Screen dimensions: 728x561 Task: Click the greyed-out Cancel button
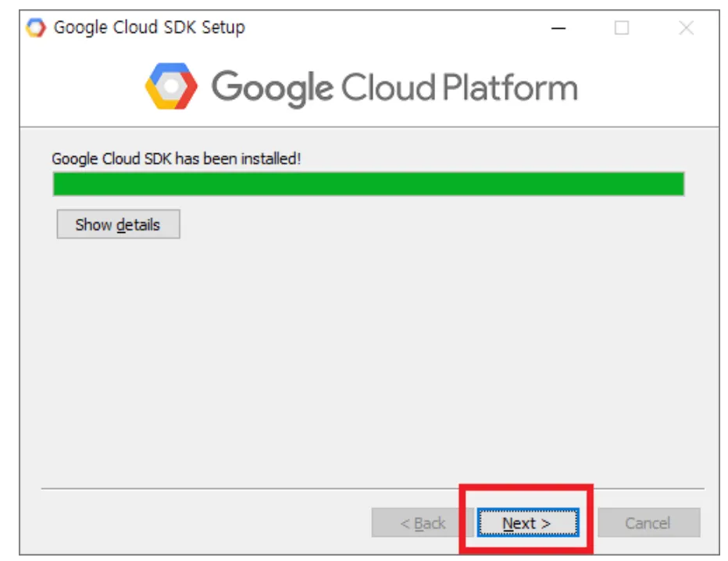(x=648, y=523)
